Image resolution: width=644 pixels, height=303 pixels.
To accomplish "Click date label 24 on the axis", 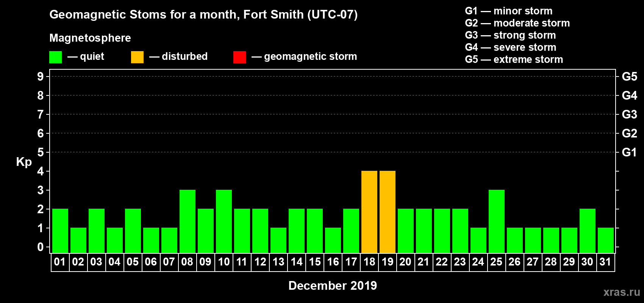I will pyautogui.click(x=478, y=262).
